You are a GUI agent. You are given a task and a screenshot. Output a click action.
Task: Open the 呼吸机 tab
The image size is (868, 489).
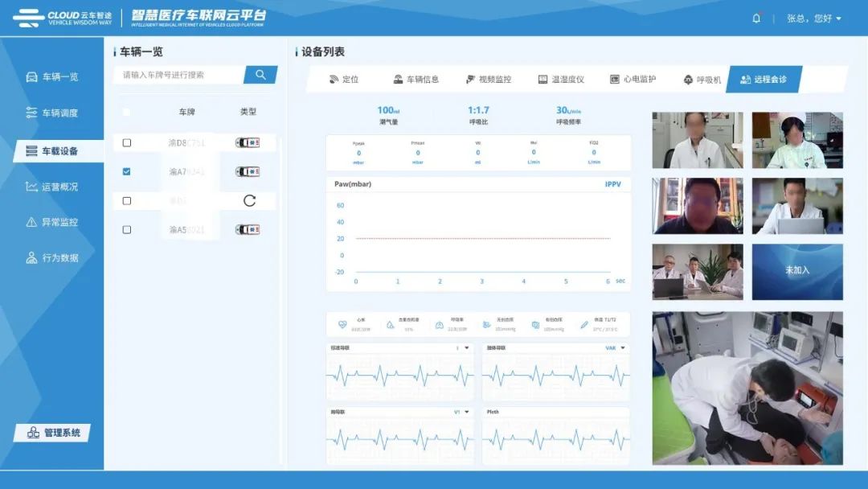(702, 80)
